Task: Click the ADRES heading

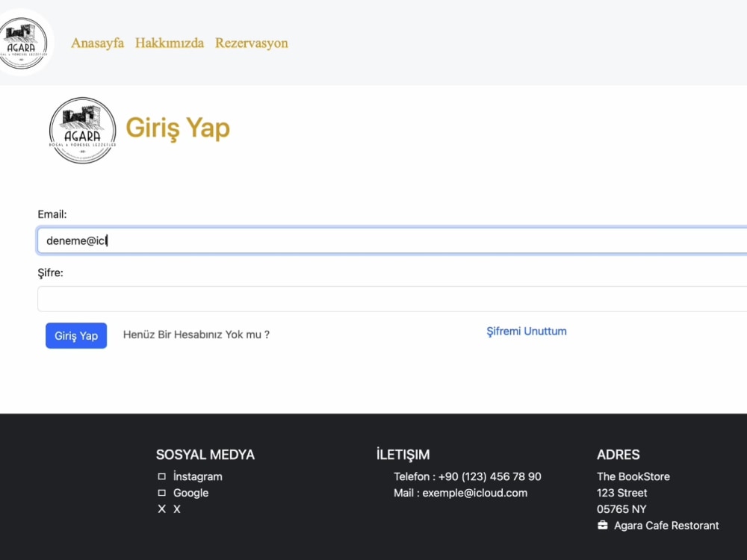Action: coord(618,455)
